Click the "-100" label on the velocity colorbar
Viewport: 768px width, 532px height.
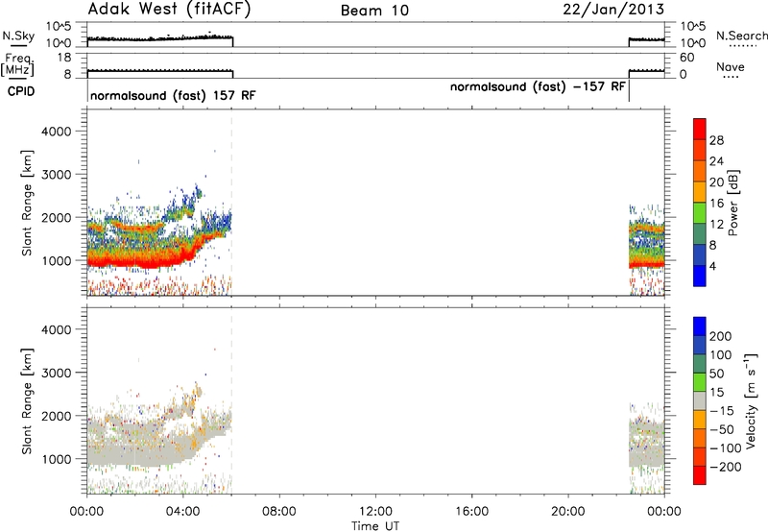pyautogui.click(x=726, y=448)
